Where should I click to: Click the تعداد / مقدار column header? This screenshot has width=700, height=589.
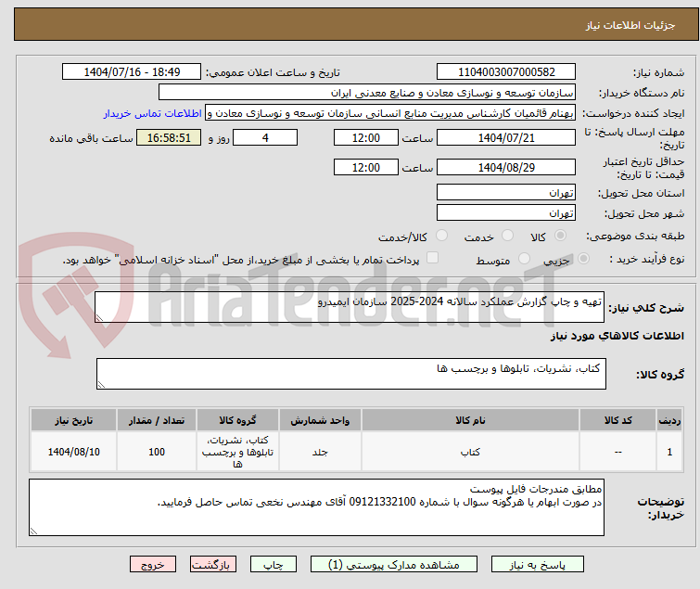point(157,420)
